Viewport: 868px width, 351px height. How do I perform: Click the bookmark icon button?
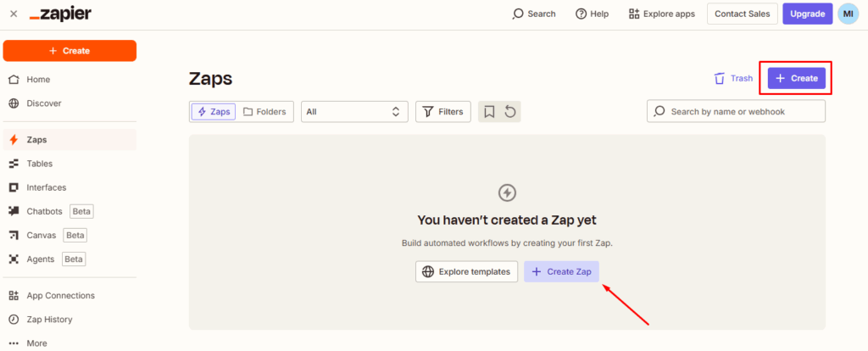[x=489, y=111]
